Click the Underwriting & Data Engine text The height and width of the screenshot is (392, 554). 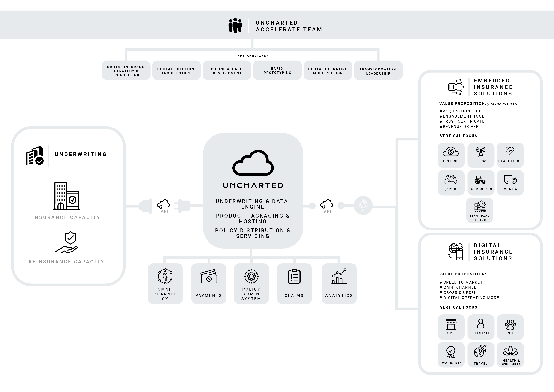click(252, 204)
